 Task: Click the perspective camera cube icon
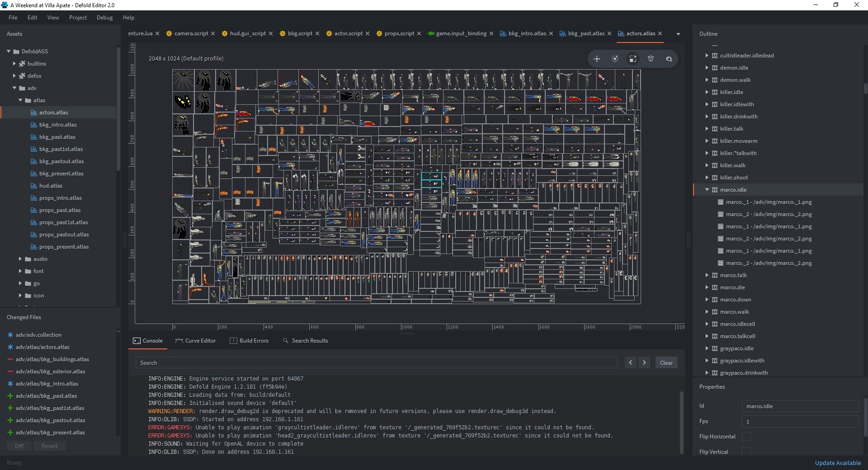tap(651, 59)
